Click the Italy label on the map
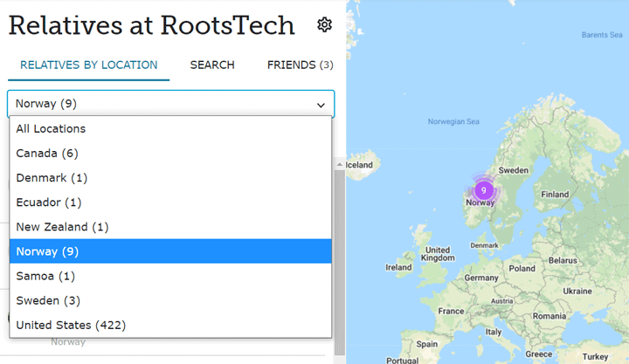This screenshot has width=629, height=364. 494,332
